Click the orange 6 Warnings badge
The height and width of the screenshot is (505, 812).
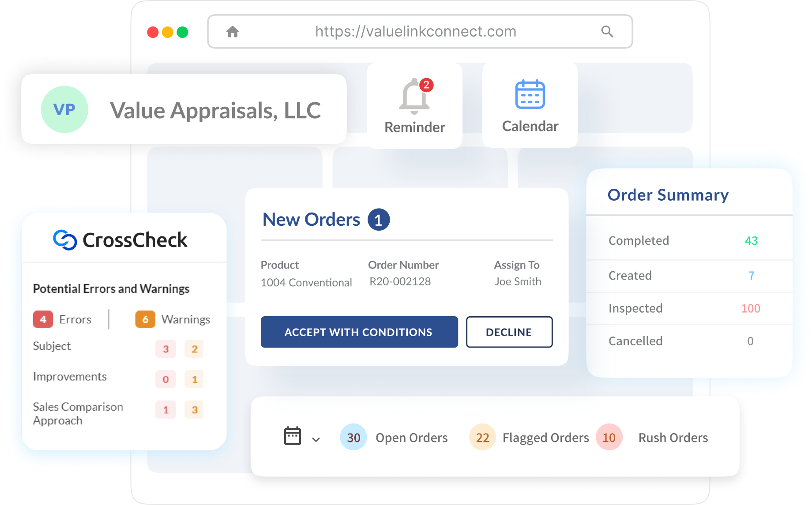pos(145,319)
